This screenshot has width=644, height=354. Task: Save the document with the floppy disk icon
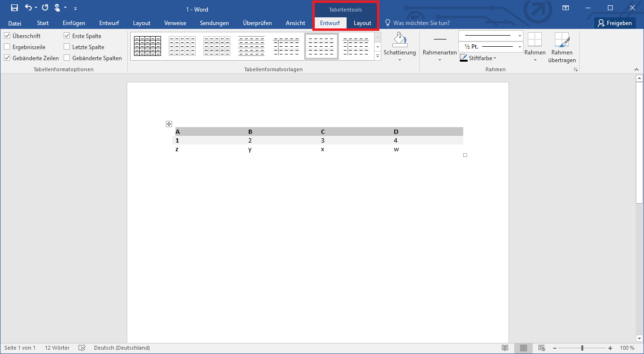click(x=14, y=8)
